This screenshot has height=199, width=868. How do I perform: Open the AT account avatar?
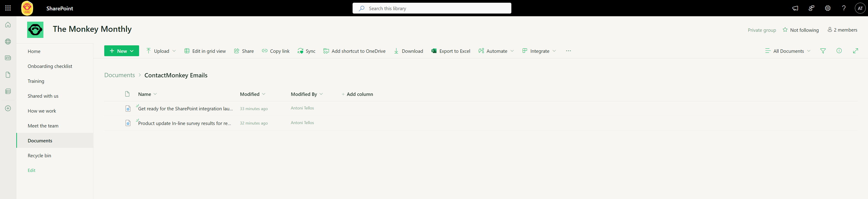point(860,8)
